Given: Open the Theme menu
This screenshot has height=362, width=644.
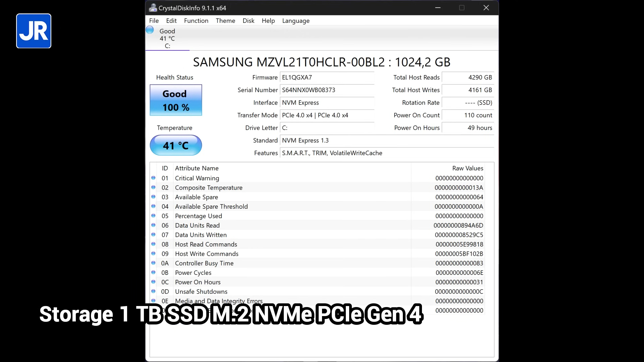Looking at the screenshot, I should [x=225, y=21].
